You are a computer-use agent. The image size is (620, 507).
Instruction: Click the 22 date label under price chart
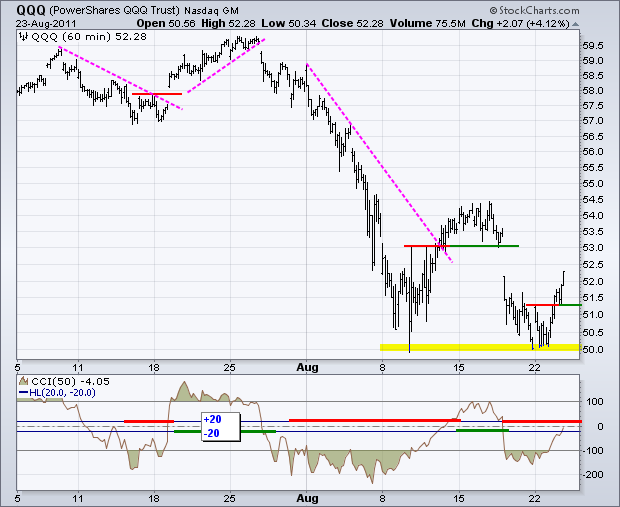pyautogui.click(x=535, y=367)
